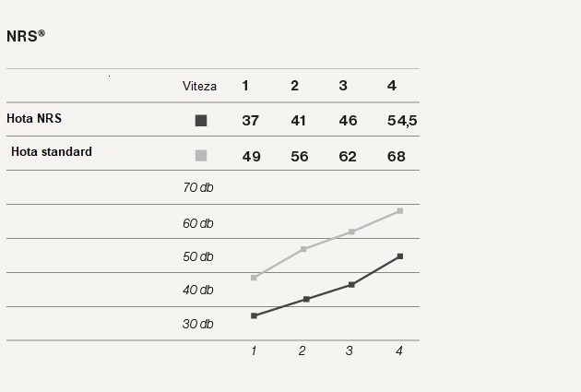Screen dimensions: 581x392
Task: Click the light gray Hota standard legend square
Action: [201, 156]
